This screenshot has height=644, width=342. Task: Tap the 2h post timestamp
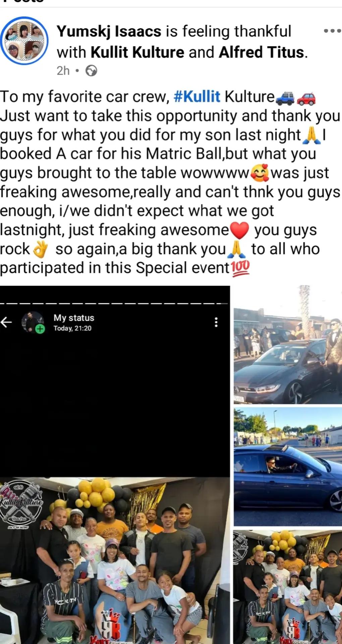(63, 71)
